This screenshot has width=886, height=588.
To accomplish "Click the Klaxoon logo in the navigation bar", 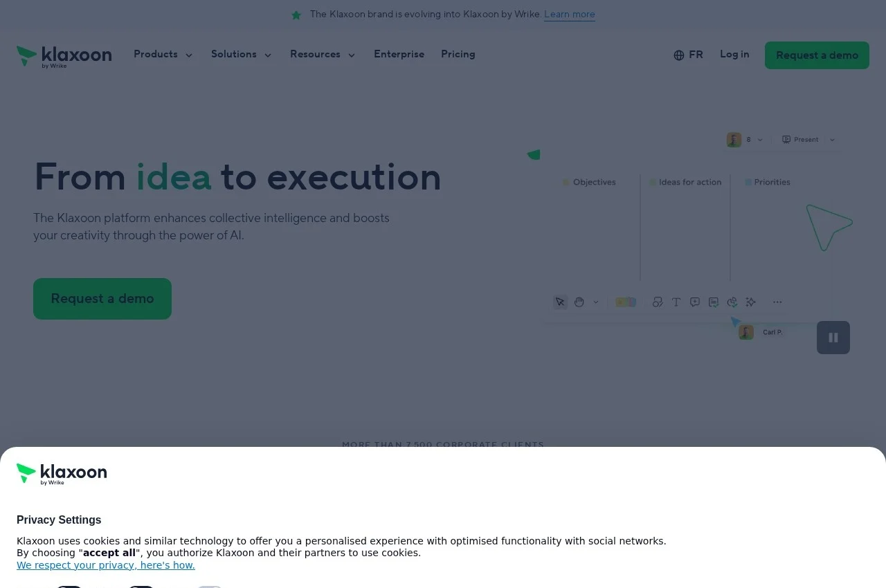I will click(x=64, y=56).
